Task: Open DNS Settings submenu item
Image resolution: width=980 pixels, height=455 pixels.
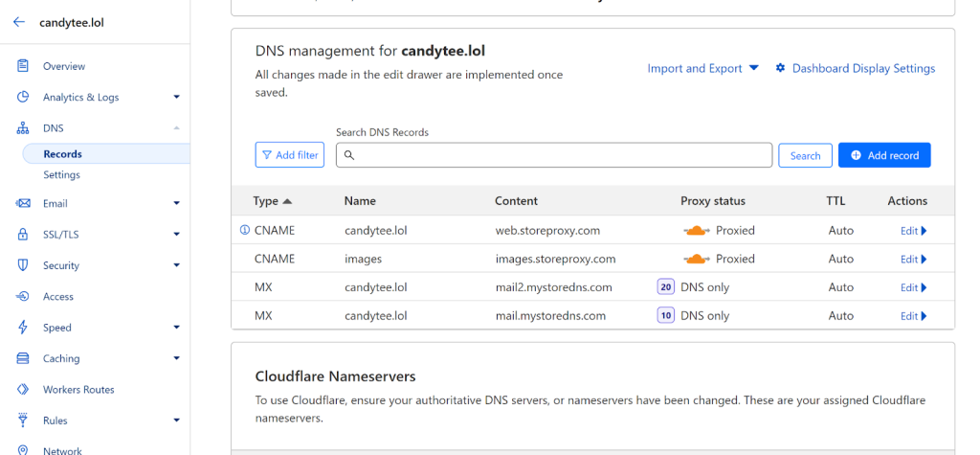Action: click(61, 174)
